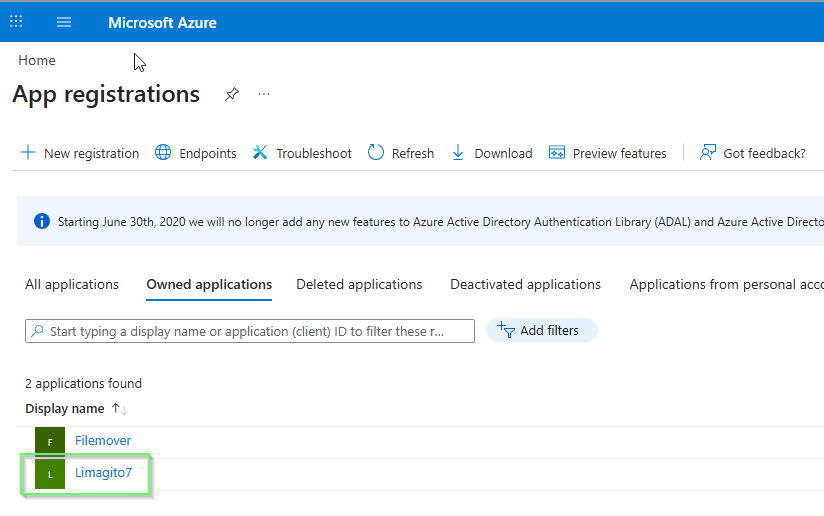
Task: Select the Owned applications tab
Action: [209, 284]
